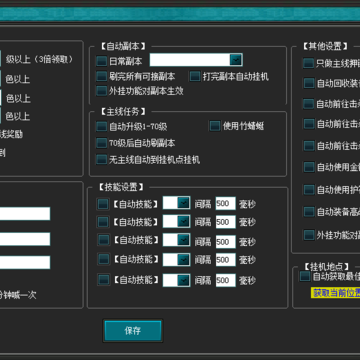Check 自动升级1-70级 option
This screenshot has height=360, width=360.
point(101,126)
